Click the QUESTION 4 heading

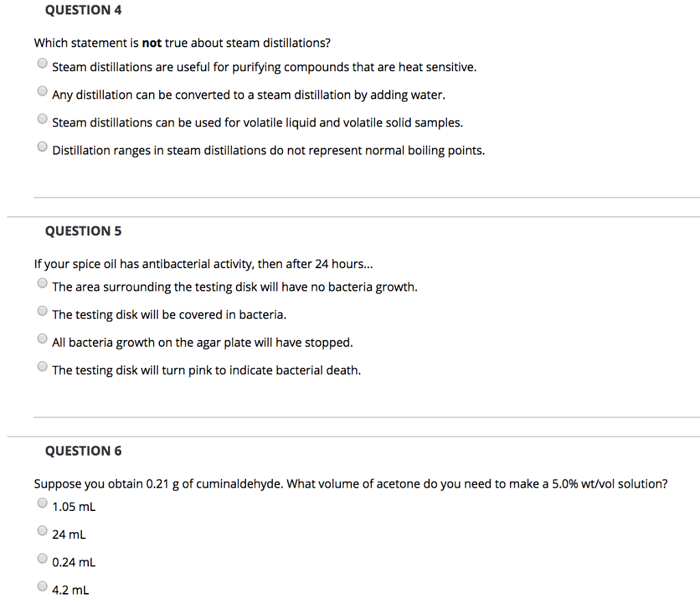click(83, 10)
